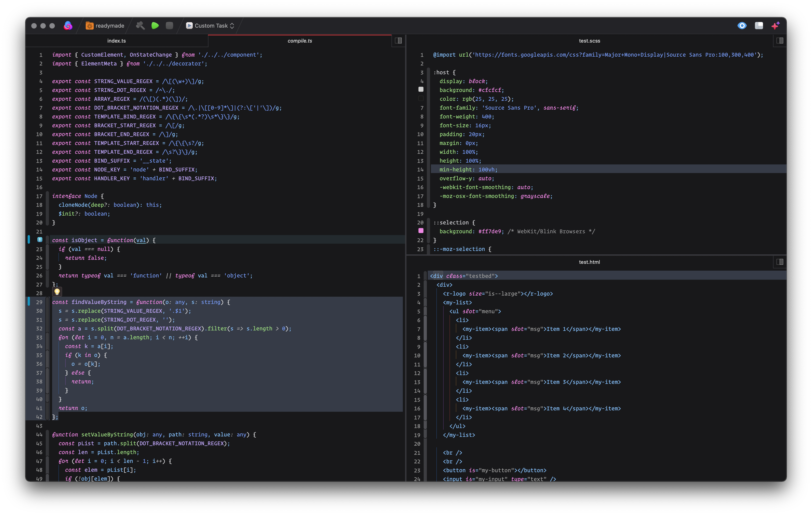
Task: Click the lightbulb hint icon
Action: pyautogui.click(x=57, y=291)
